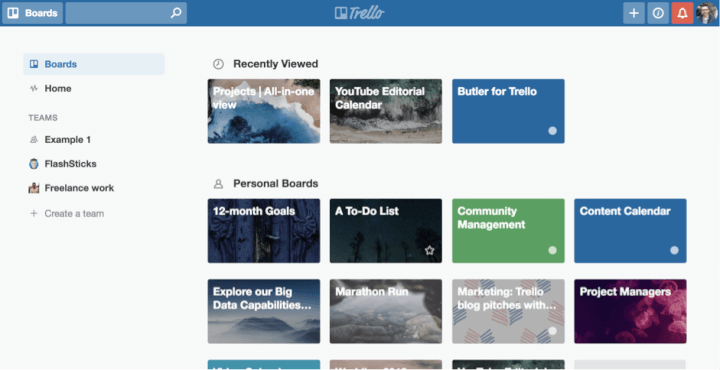Open the Content Calendar board
The width and height of the screenshot is (720, 370).
coord(630,231)
